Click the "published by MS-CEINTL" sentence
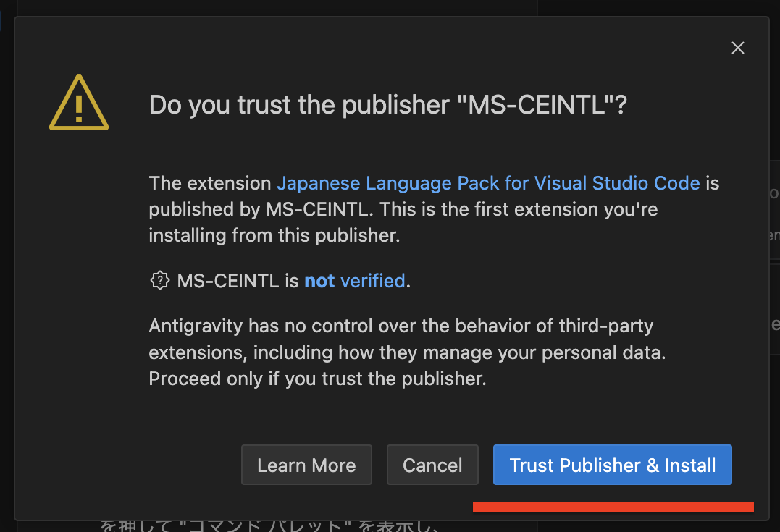This screenshot has width=780, height=532. [261, 209]
